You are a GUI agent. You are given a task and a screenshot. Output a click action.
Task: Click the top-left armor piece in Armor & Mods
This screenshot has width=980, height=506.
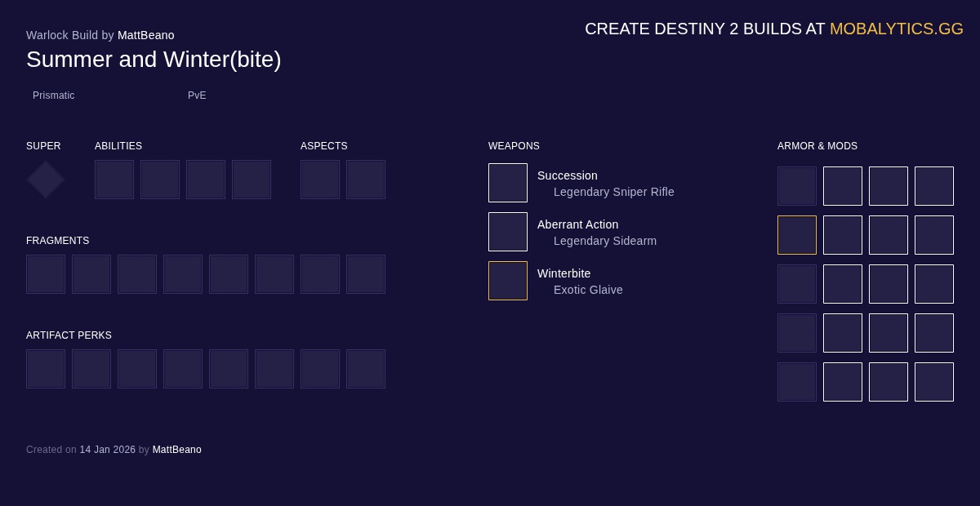pyautogui.click(x=797, y=186)
